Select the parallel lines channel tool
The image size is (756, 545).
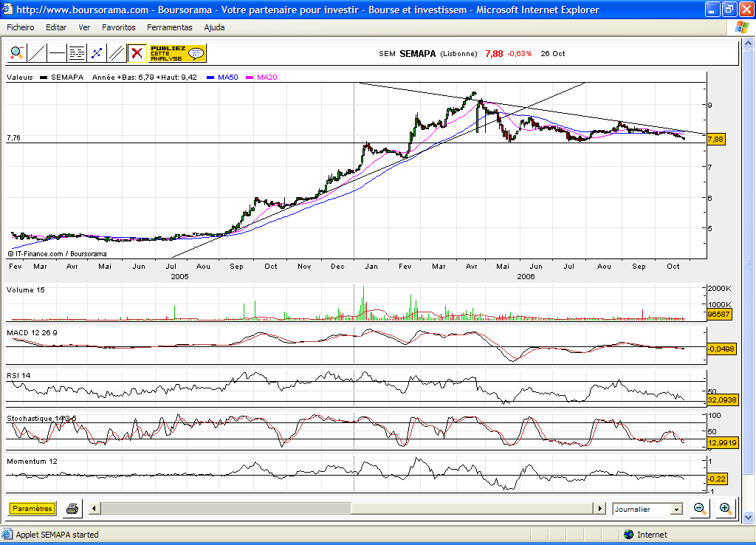click(116, 53)
